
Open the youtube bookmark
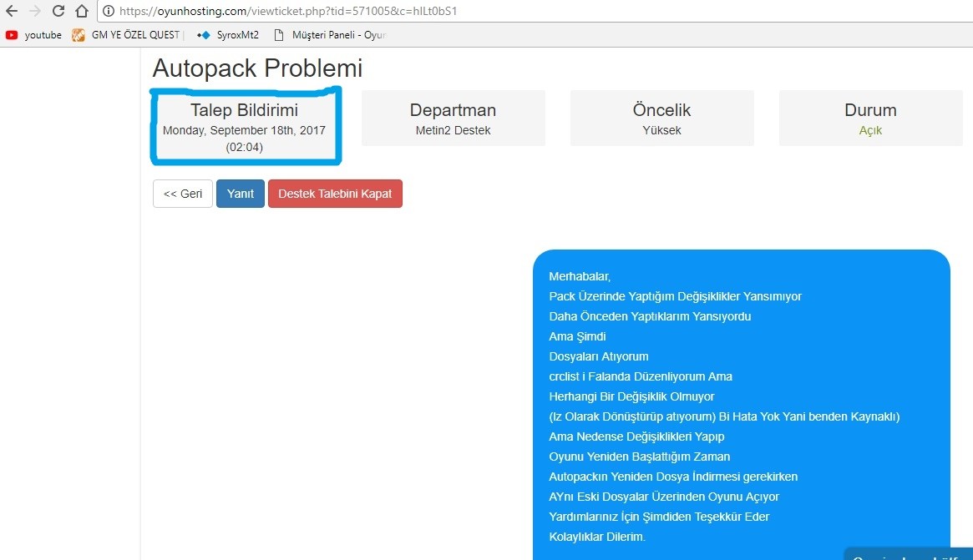33,35
